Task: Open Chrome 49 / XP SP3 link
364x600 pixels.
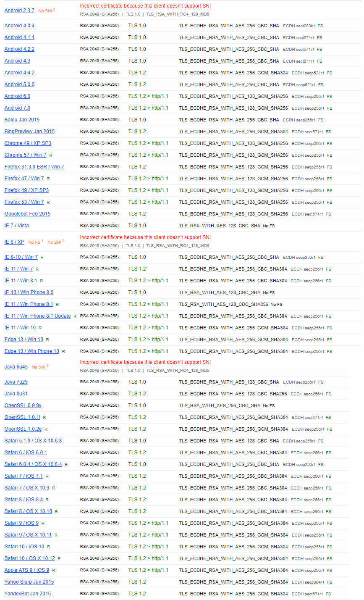Action: coord(28,143)
